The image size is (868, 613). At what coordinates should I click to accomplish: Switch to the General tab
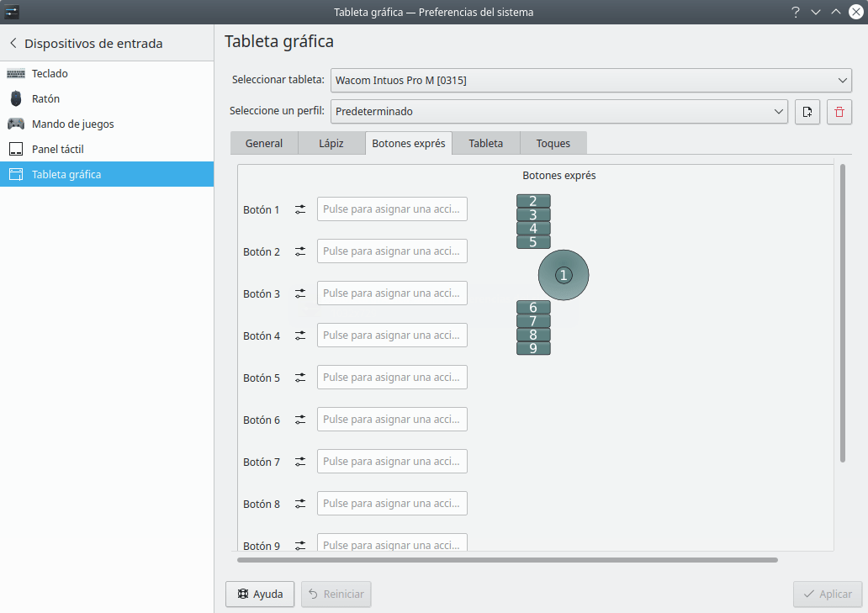[x=264, y=143]
